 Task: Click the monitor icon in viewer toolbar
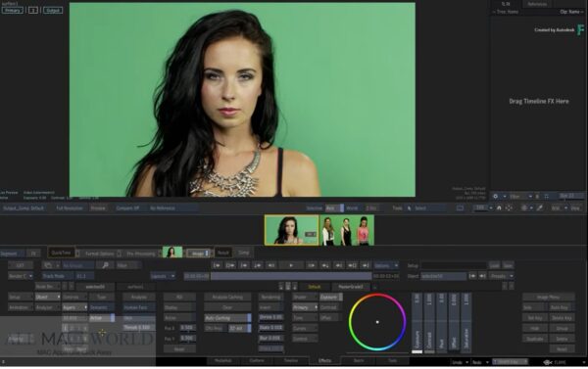460,208
